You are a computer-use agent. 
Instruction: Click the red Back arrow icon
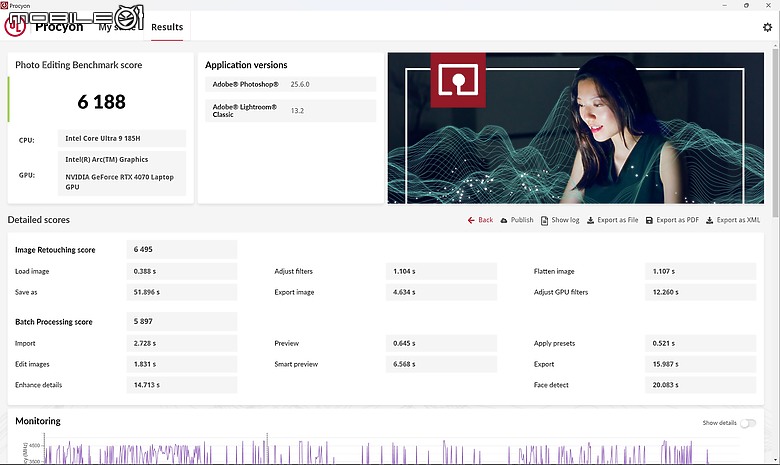(471, 220)
